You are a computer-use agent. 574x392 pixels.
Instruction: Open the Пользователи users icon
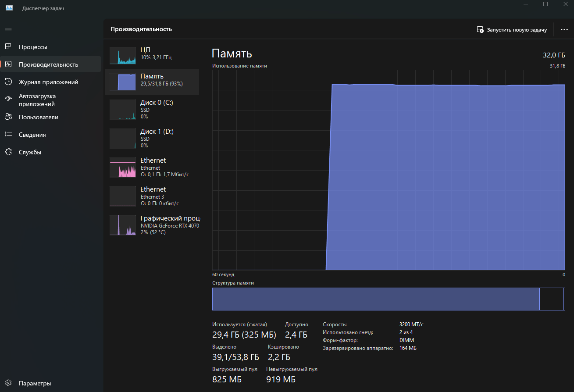[8, 117]
